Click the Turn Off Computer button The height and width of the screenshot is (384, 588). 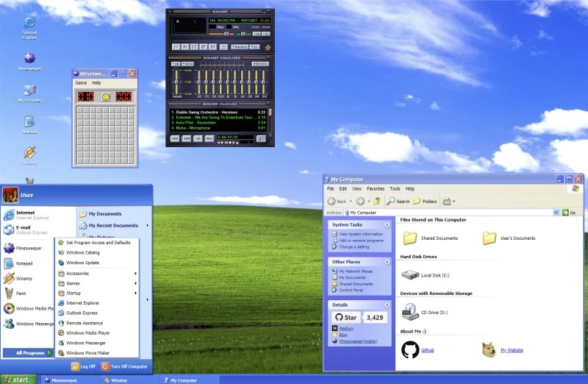[x=125, y=366]
